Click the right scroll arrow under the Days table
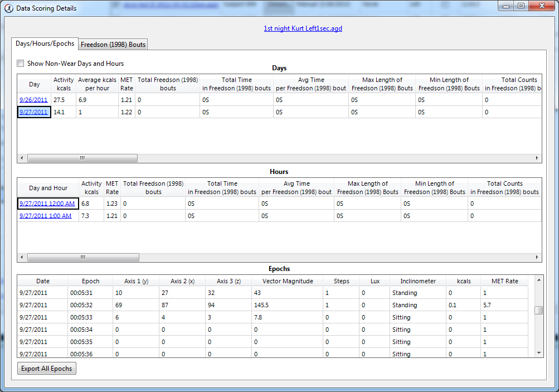 coord(537,158)
